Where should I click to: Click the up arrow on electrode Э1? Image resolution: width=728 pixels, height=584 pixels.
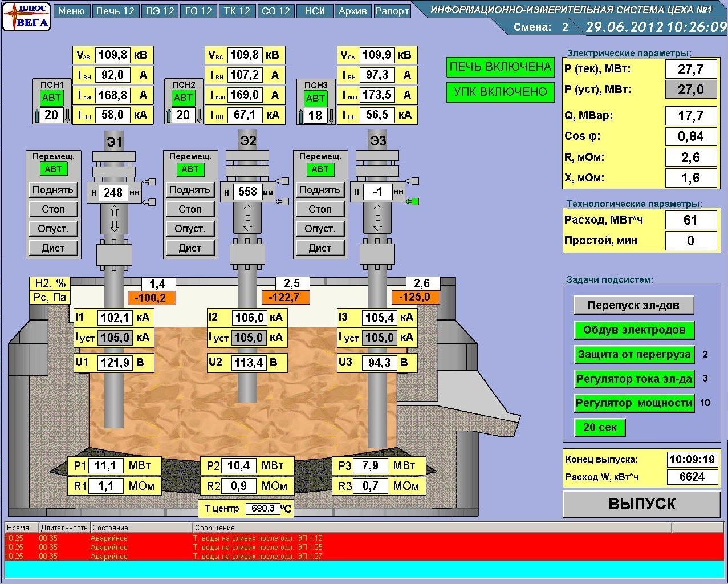click(114, 210)
